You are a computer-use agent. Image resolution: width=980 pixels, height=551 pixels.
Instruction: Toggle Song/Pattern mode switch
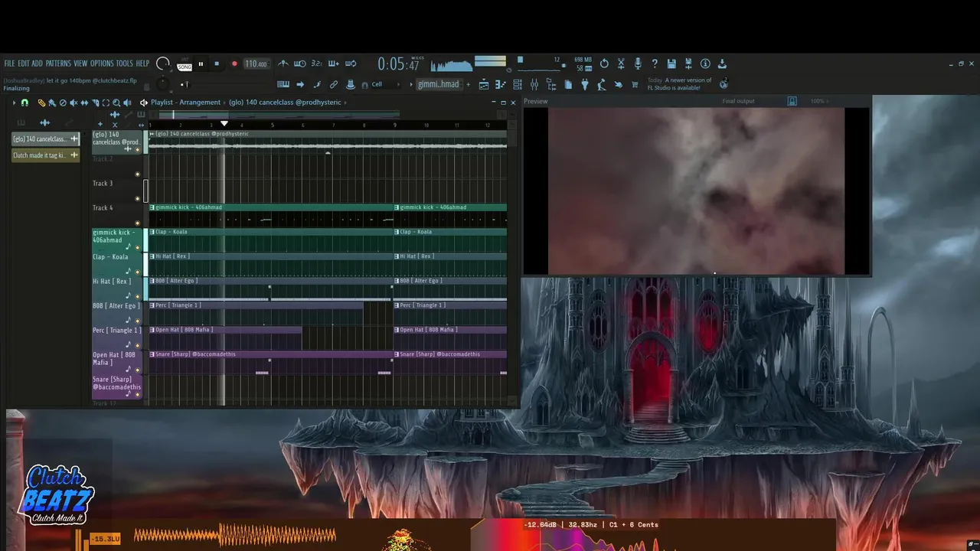tap(185, 64)
